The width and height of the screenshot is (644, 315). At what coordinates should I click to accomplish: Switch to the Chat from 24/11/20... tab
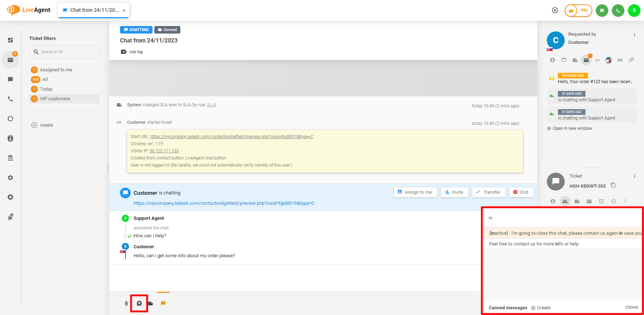click(x=94, y=10)
